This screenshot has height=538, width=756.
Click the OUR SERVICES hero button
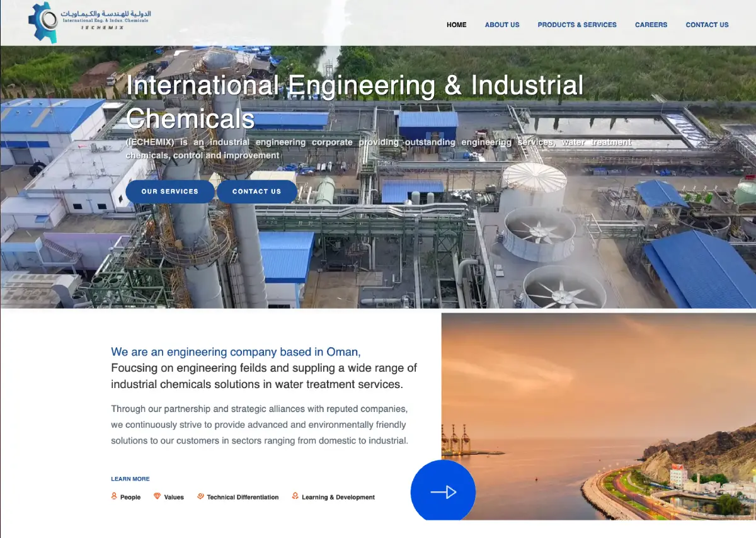(x=169, y=192)
